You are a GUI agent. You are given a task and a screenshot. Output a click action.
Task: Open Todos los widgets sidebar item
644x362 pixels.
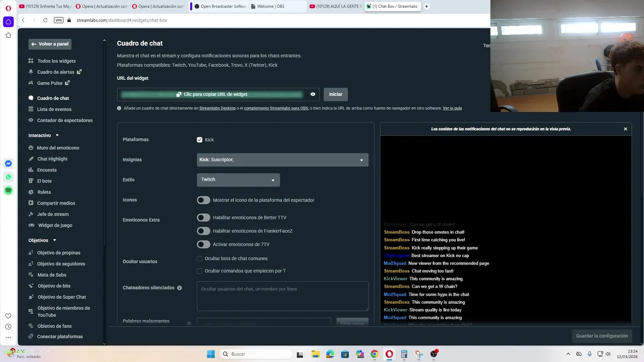[56, 61]
